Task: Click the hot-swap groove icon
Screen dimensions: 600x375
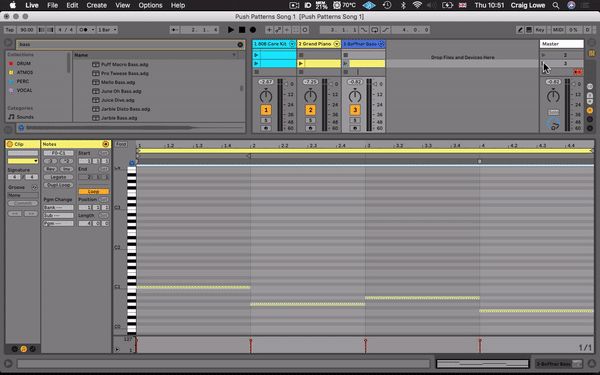Action: tap(34, 187)
